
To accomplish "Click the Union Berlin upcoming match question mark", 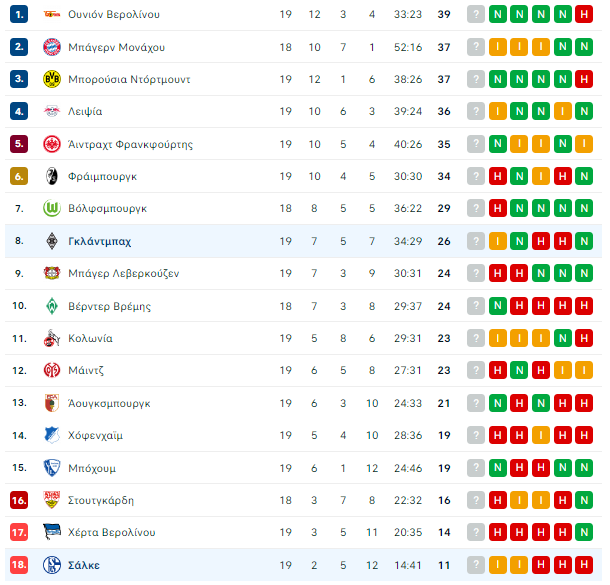I will click(x=476, y=14).
